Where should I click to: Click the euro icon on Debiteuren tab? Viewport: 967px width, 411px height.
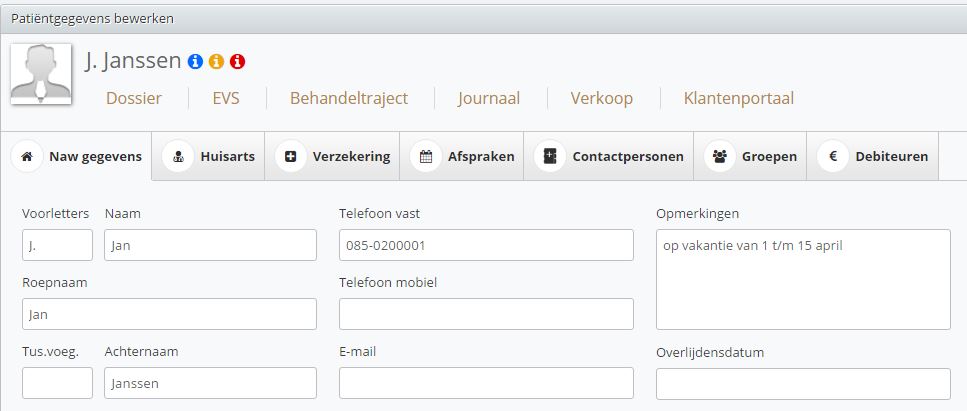click(x=833, y=157)
